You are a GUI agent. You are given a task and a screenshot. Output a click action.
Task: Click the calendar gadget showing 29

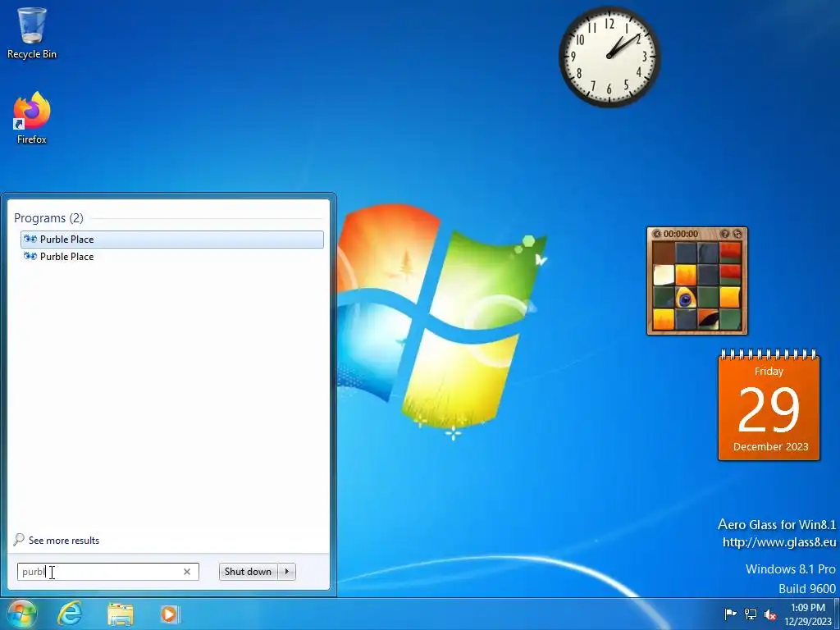769,405
